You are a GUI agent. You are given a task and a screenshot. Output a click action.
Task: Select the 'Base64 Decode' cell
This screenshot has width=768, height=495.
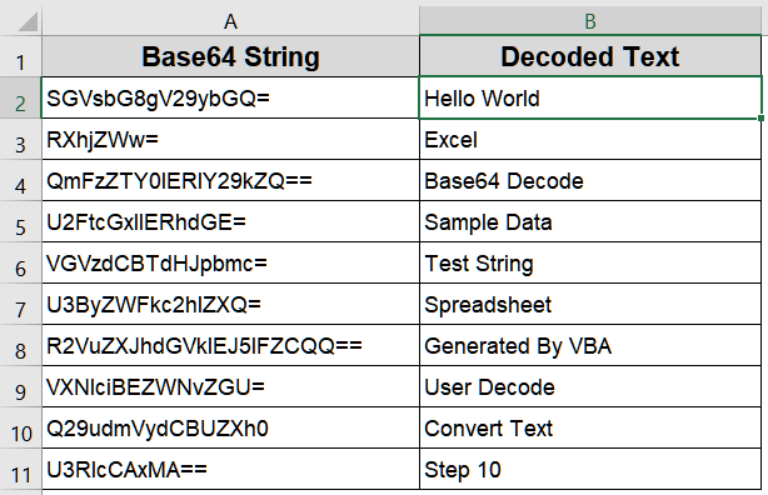(590, 181)
